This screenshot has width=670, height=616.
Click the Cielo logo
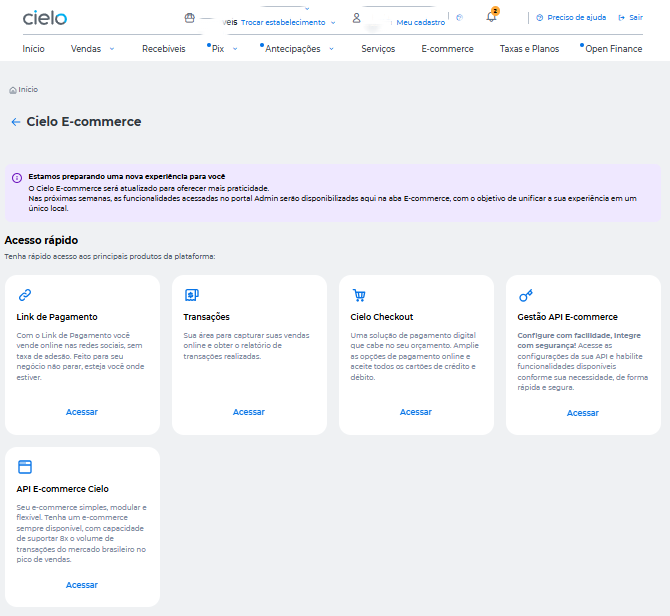[45, 18]
